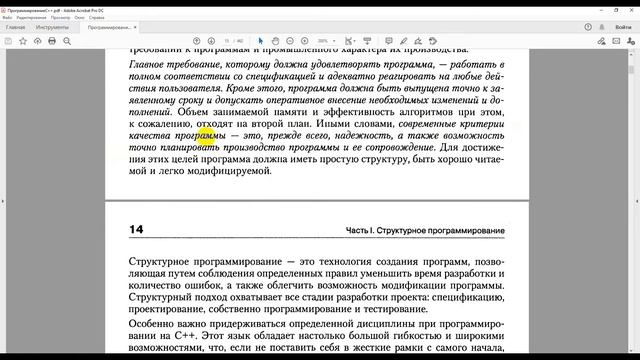640x360 pixels.
Task: Open the Sign document tool icon
Action: [418, 41]
